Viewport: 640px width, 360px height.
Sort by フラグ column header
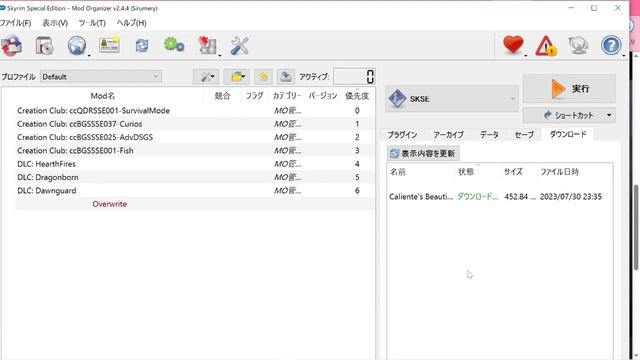click(254, 96)
